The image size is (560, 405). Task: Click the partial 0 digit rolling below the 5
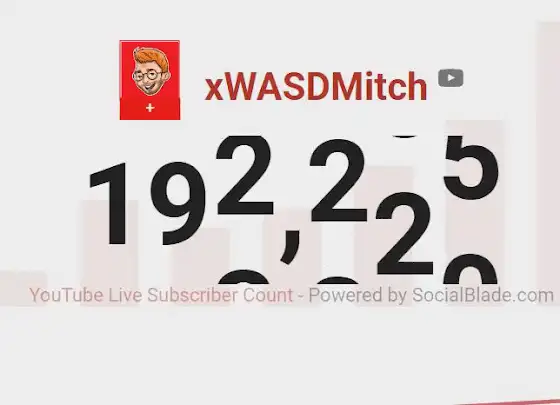click(471, 269)
